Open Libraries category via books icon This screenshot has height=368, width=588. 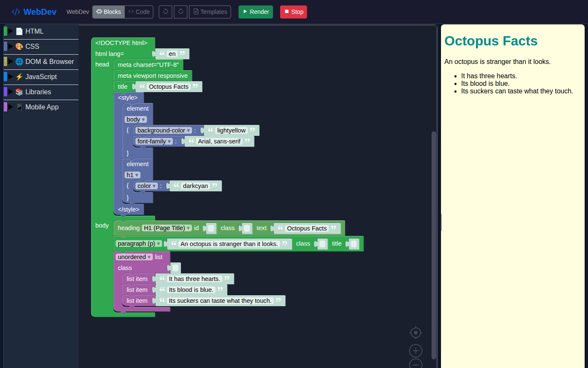pyautogui.click(x=19, y=92)
